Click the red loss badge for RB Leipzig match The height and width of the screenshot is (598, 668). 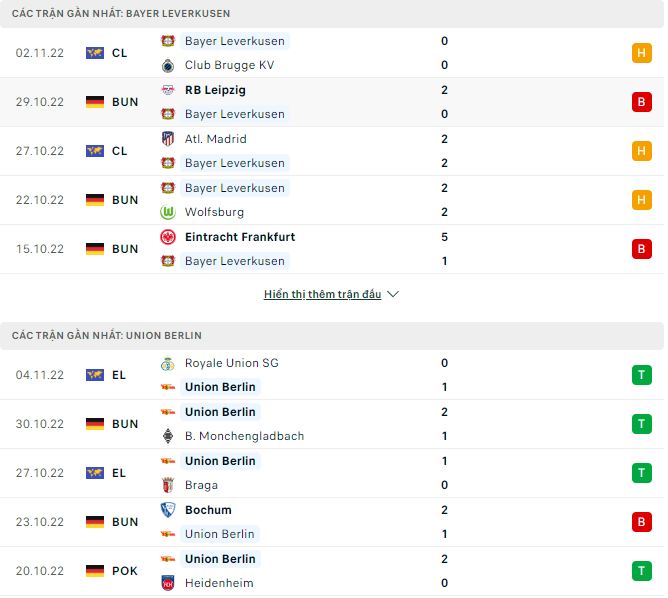click(641, 102)
